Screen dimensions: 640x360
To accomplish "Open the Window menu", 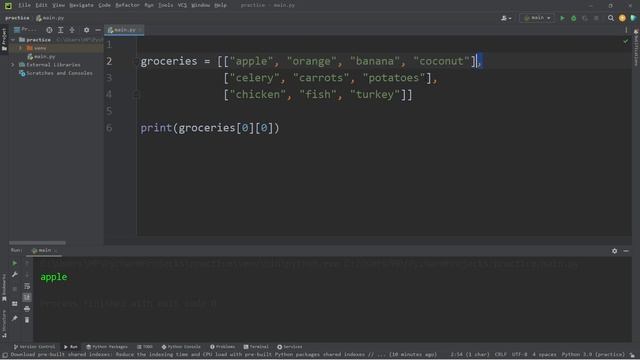I will pos(200,5).
